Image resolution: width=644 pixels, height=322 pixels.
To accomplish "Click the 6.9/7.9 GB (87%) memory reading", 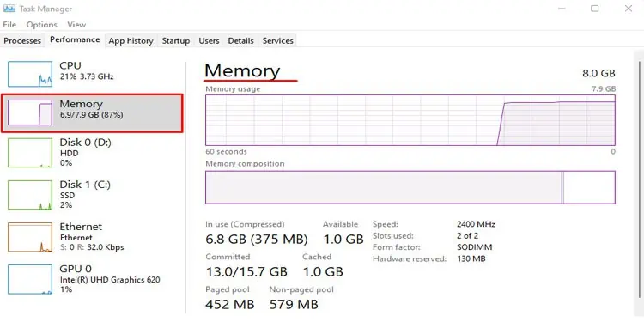I will coord(91,115).
